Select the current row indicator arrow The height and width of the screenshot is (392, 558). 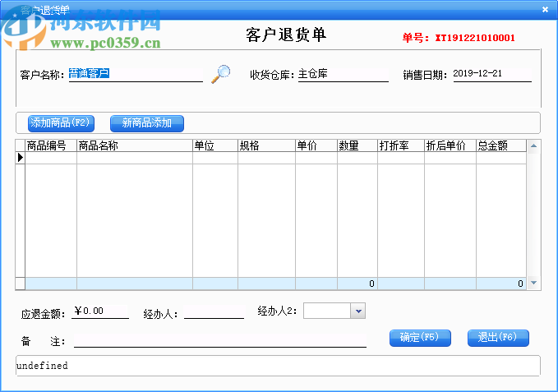21,158
